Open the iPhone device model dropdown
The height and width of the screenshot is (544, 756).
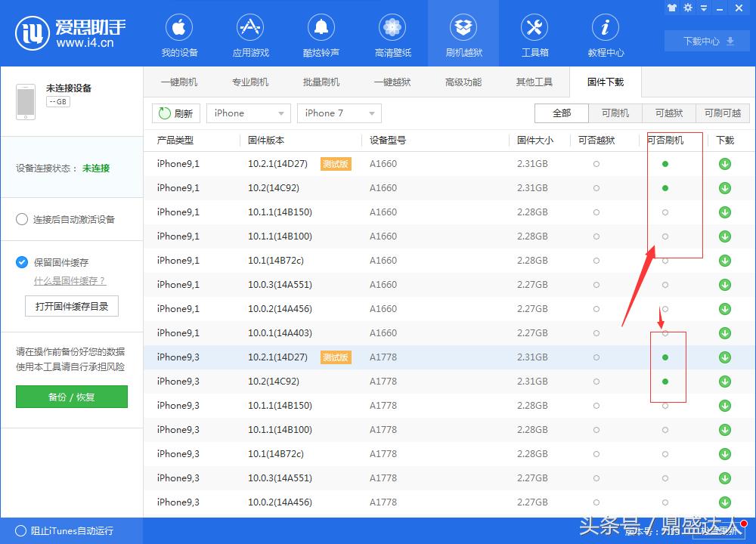[248, 113]
